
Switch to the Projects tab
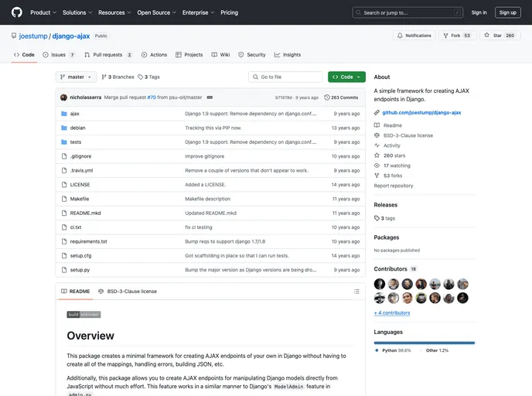[x=189, y=55]
